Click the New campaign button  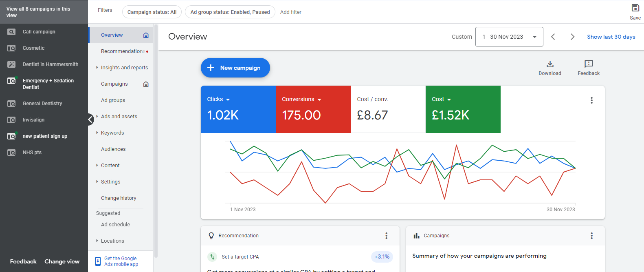[235, 68]
